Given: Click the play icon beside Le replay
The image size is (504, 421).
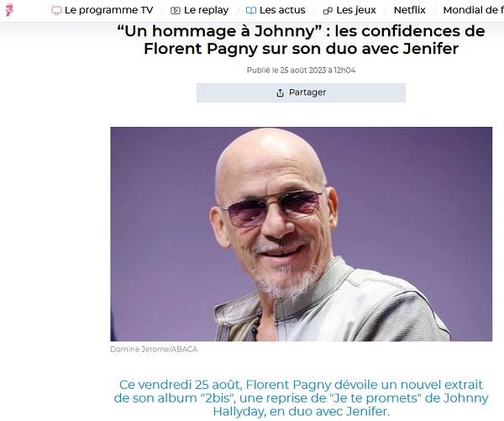Looking at the screenshot, I should [176, 11].
